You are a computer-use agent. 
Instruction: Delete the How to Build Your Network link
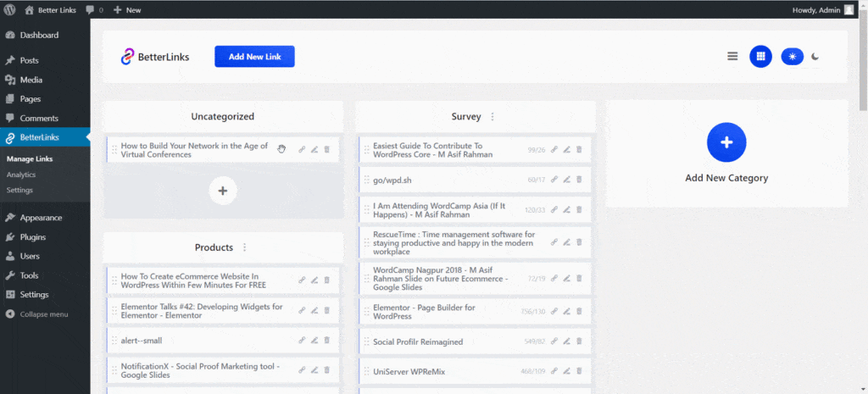[x=326, y=149]
